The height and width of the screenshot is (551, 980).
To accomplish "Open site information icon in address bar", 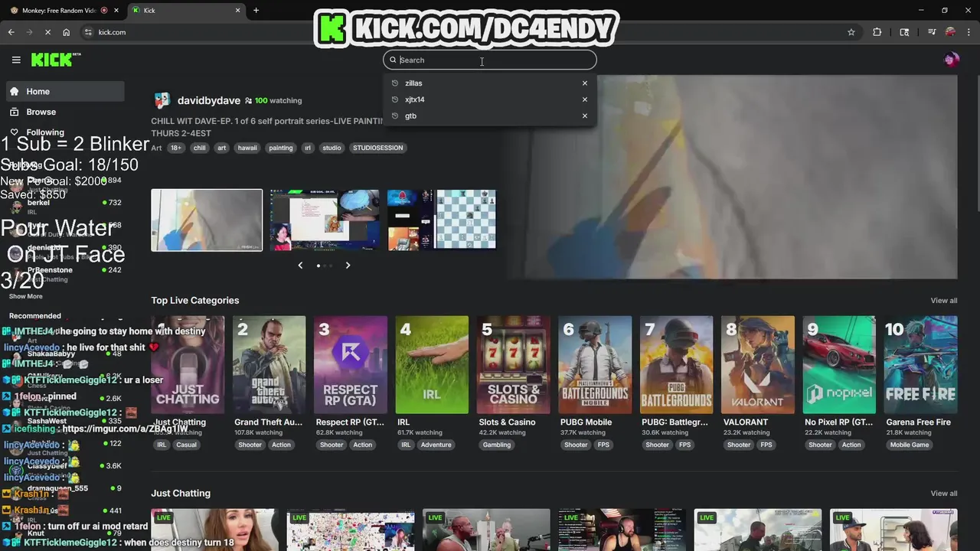I will (88, 32).
